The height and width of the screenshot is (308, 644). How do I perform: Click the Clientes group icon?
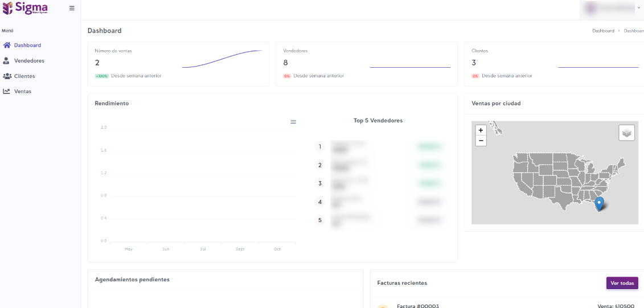[7, 76]
